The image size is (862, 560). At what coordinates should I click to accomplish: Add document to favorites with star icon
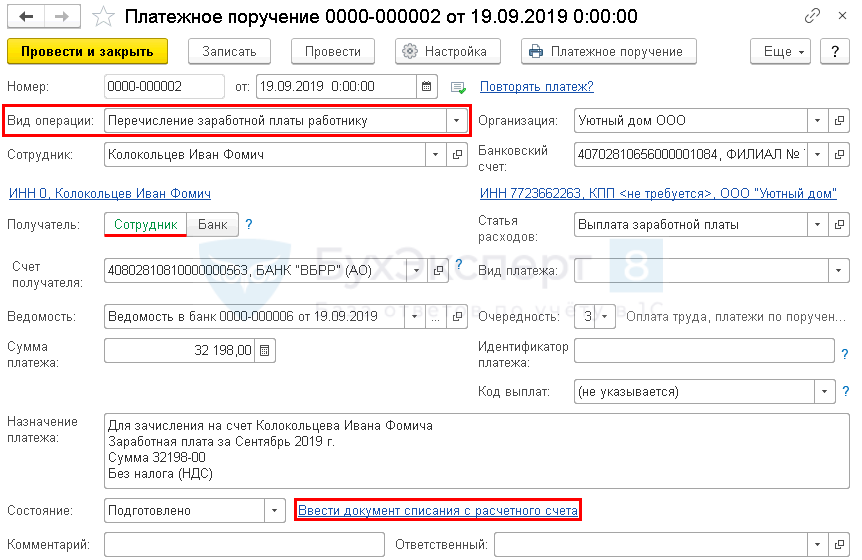103,16
